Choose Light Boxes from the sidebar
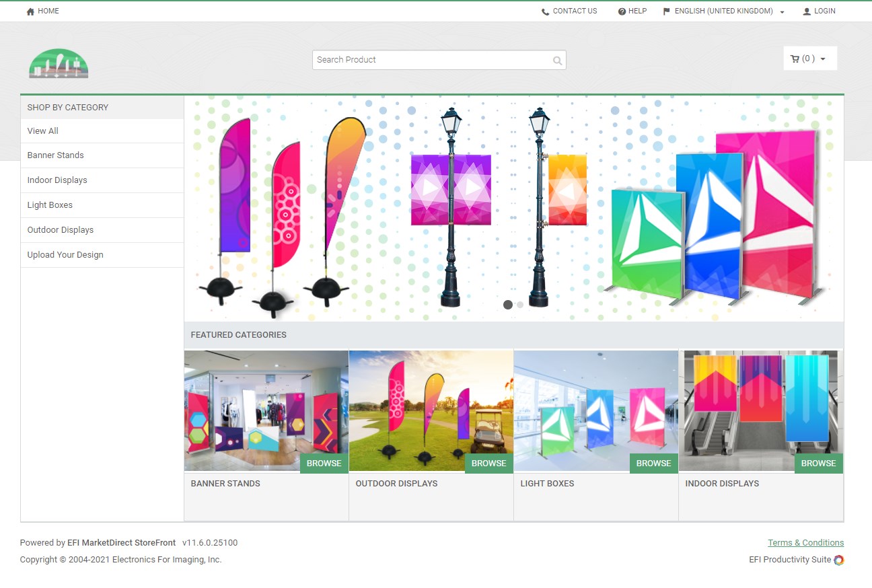The width and height of the screenshot is (872, 588). click(50, 205)
